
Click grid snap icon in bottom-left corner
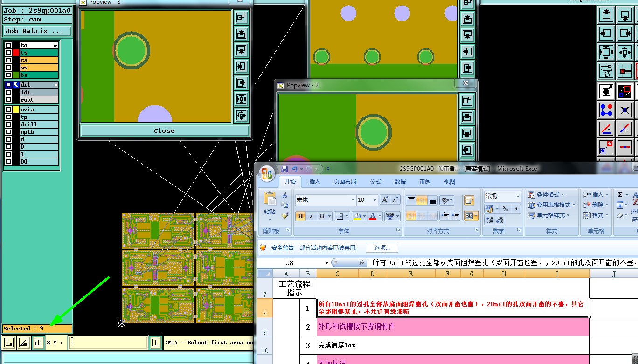coord(38,343)
